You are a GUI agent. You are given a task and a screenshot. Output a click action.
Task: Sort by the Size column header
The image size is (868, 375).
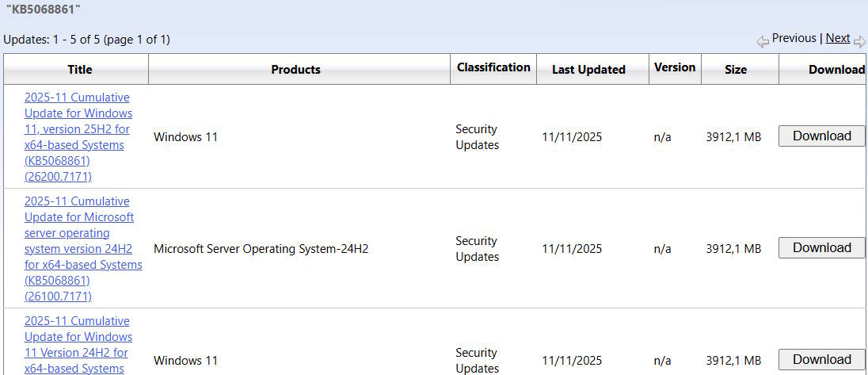point(735,70)
